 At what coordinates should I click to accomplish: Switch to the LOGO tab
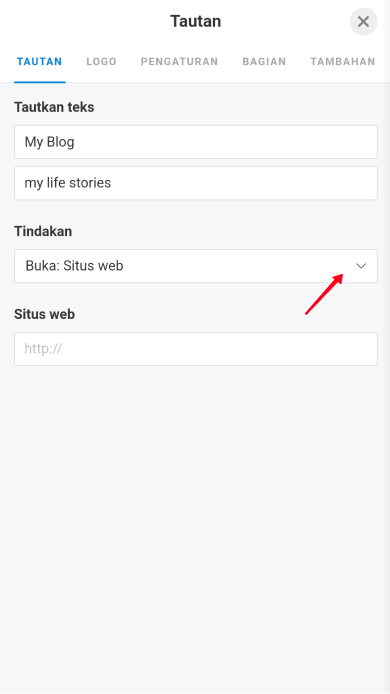click(x=101, y=62)
